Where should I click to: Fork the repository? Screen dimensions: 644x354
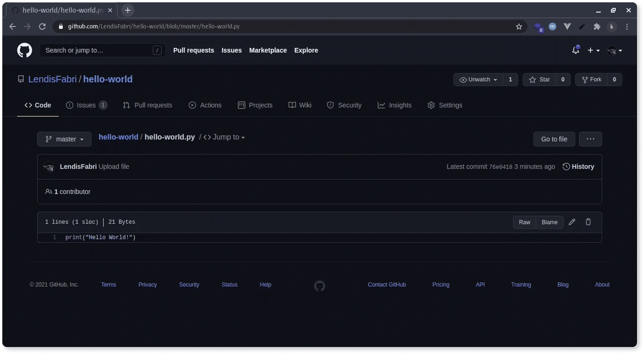point(591,80)
